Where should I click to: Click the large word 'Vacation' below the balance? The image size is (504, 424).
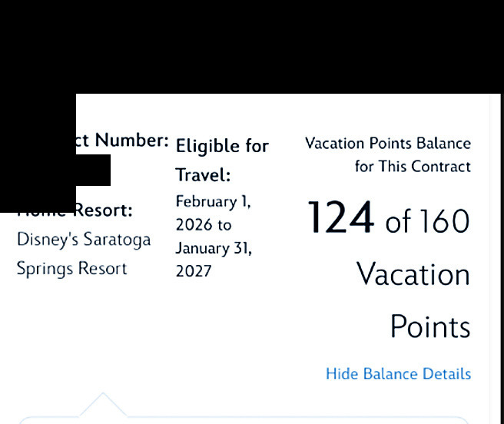pos(413,275)
